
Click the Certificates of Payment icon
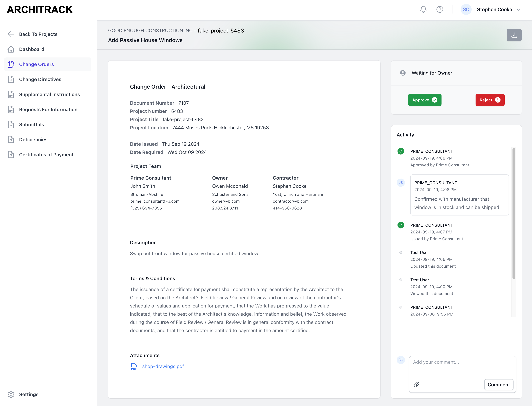pos(11,155)
